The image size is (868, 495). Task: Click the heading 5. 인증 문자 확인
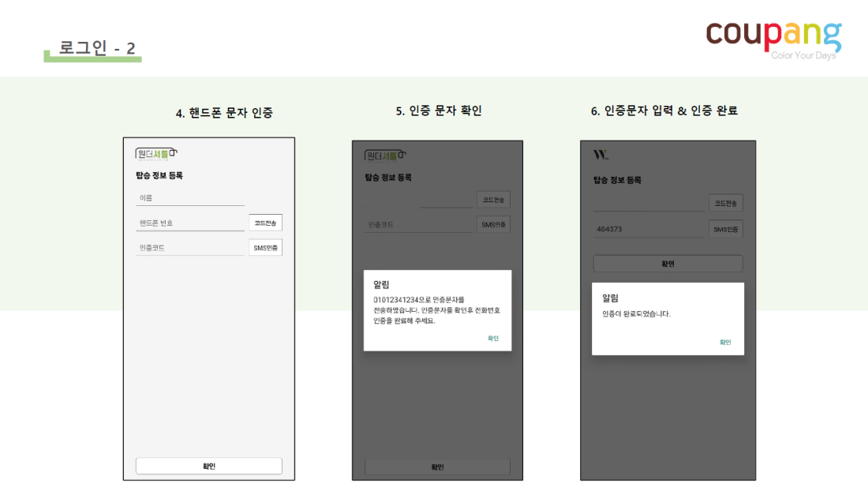(x=439, y=111)
